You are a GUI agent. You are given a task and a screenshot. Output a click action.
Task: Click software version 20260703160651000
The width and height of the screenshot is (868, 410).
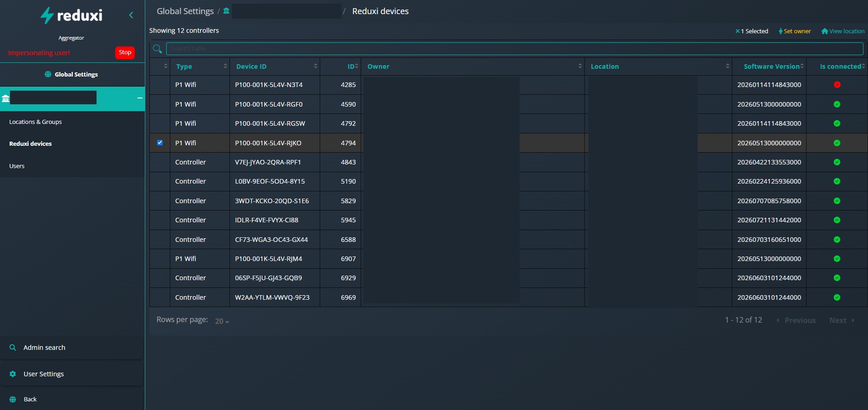769,240
